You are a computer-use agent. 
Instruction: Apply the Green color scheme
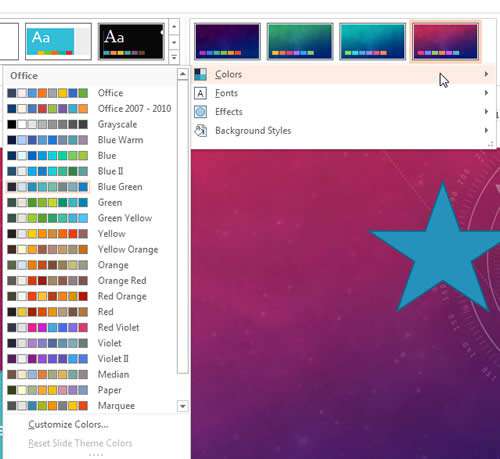click(91, 203)
